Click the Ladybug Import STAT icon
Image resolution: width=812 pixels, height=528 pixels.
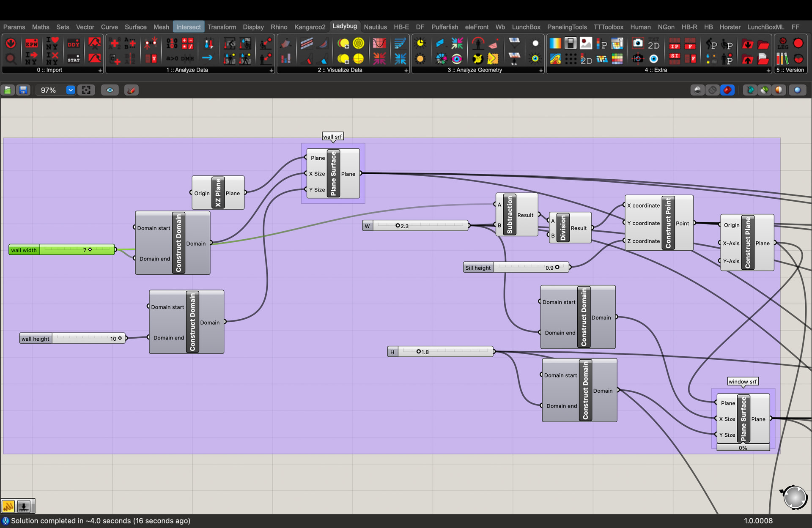point(73,59)
